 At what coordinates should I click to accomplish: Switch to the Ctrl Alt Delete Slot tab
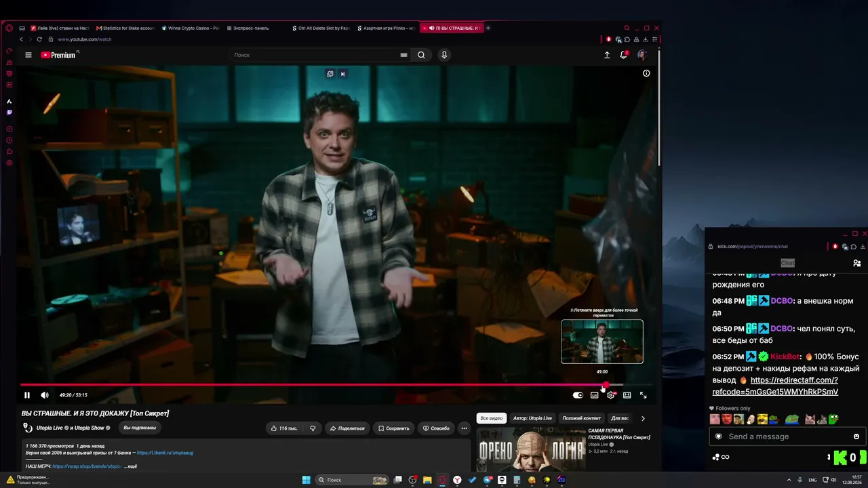coord(321,28)
